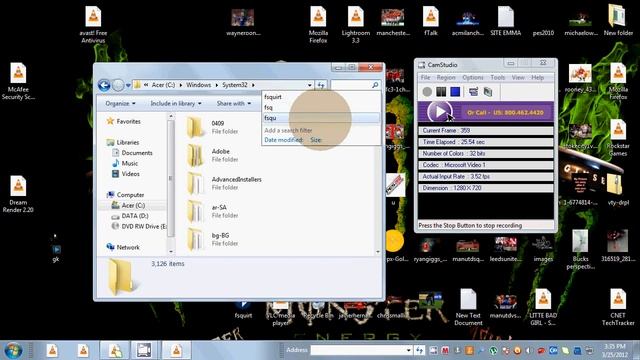Select LITTE BAD GIRL desktop file

click(x=543, y=307)
